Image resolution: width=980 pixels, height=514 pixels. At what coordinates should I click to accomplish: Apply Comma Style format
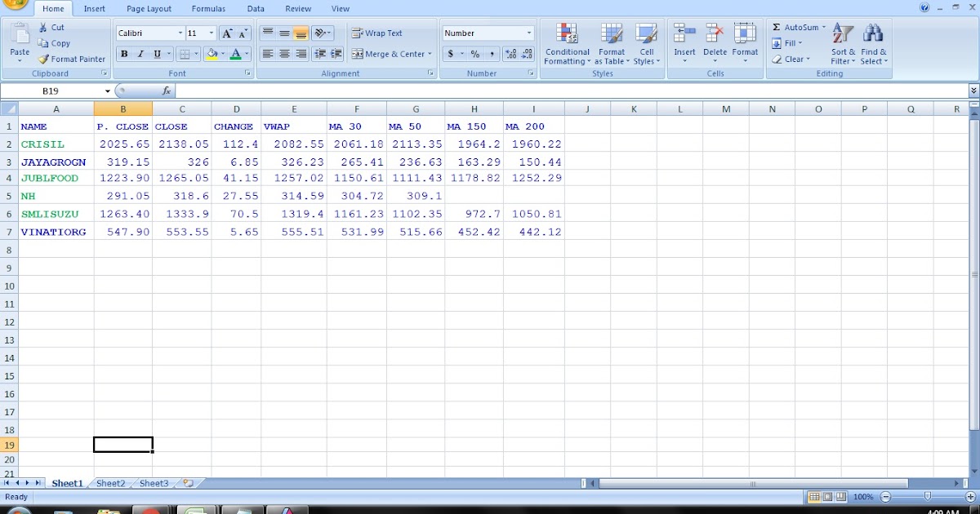492,54
